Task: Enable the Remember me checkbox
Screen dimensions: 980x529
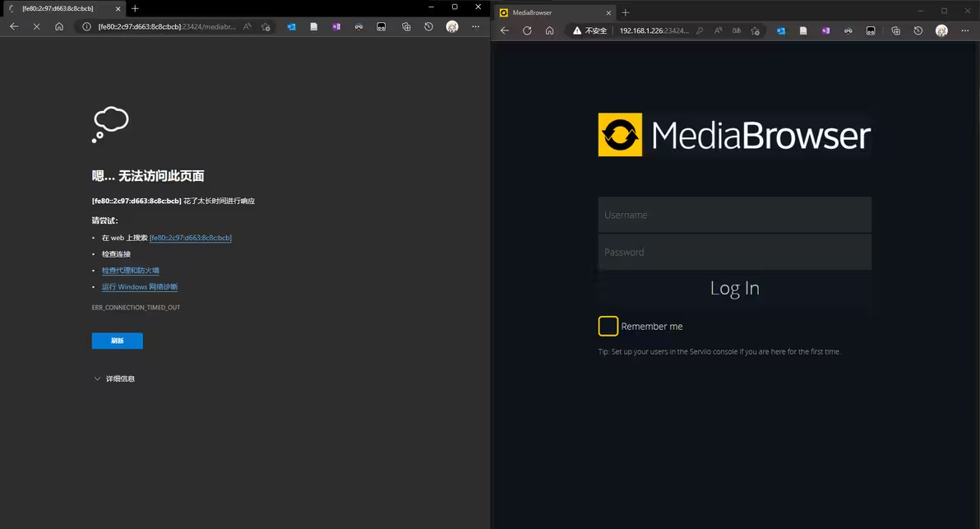Action: click(608, 326)
